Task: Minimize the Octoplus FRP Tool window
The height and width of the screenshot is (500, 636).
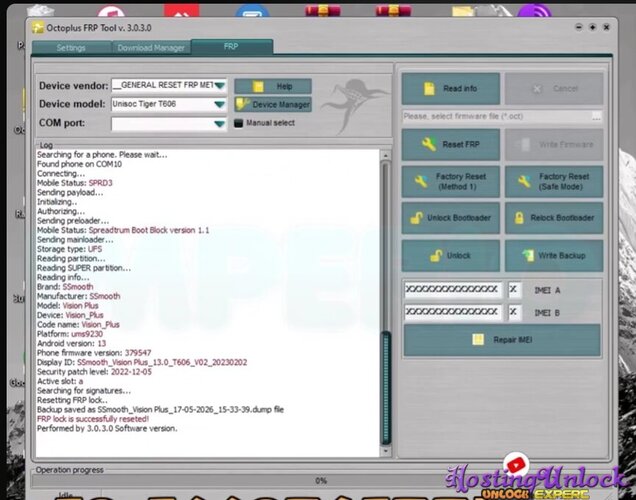Action: pos(579,27)
